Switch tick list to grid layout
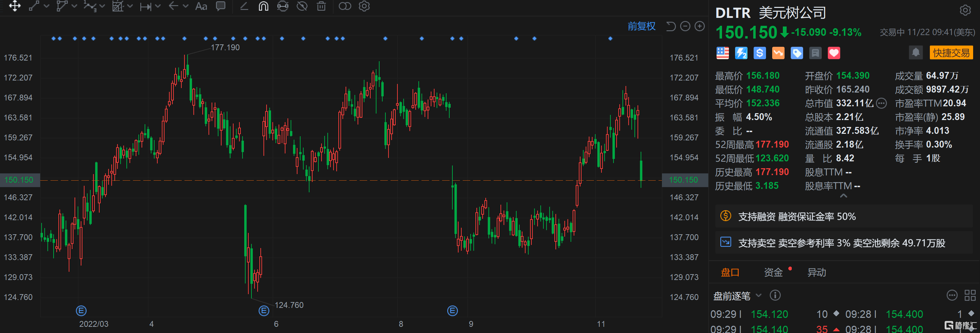 tap(970, 295)
